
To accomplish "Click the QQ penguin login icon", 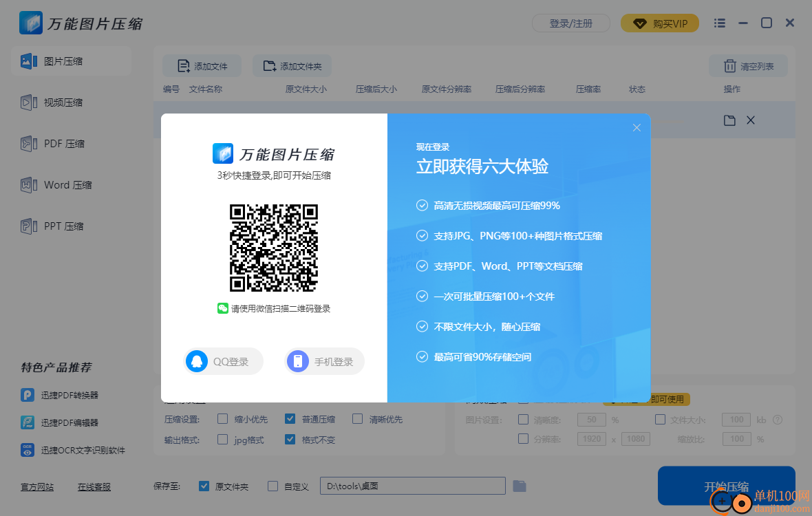I will click(197, 361).
